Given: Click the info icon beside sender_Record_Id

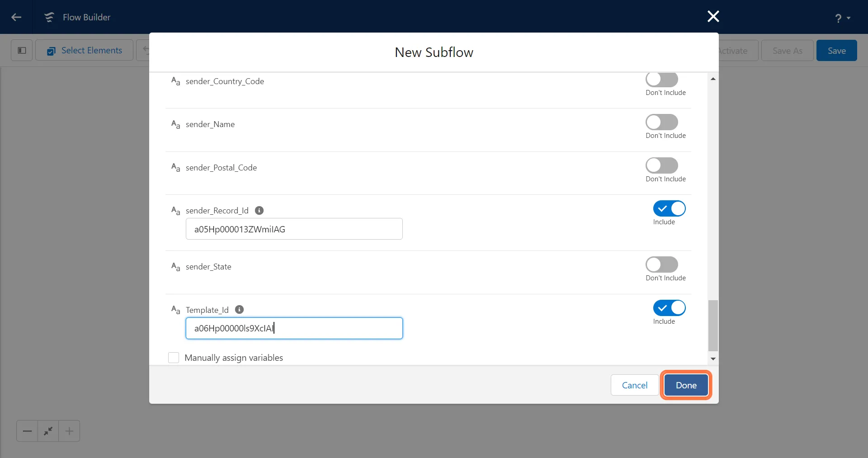Looking at the screenshot, I should pyautogui.click(x=259, y=210).
